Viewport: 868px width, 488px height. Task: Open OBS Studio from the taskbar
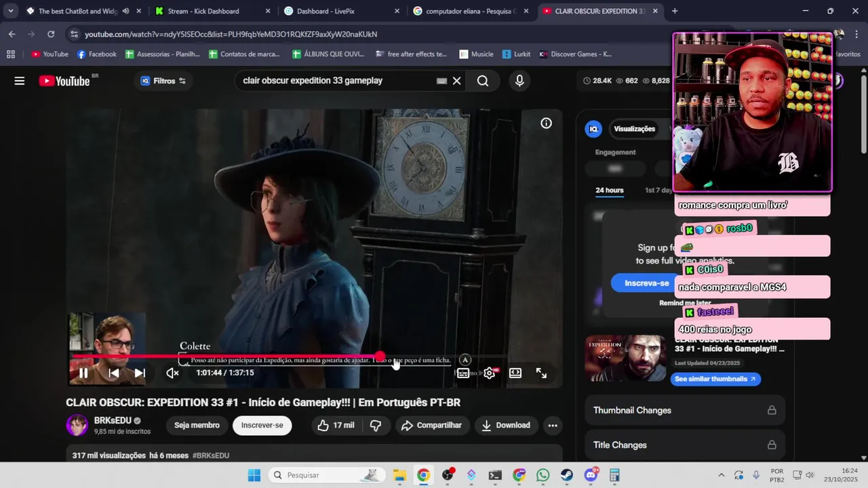tap(448, 475)
